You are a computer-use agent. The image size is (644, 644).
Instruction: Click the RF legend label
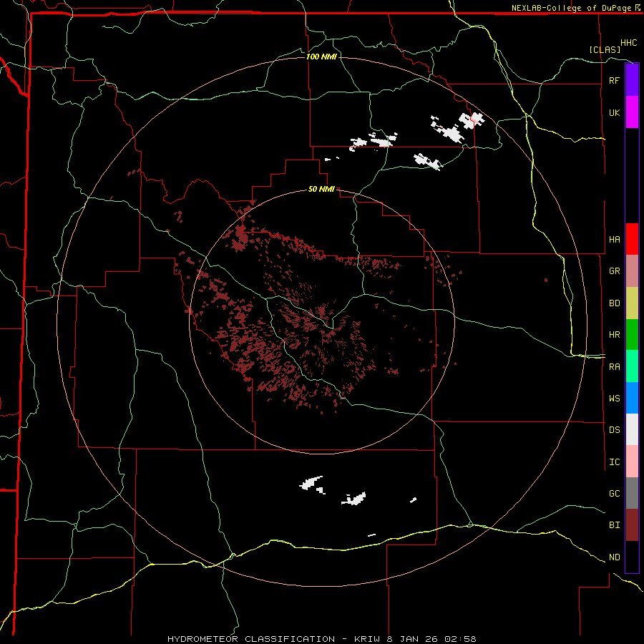(x=614, y=80)
